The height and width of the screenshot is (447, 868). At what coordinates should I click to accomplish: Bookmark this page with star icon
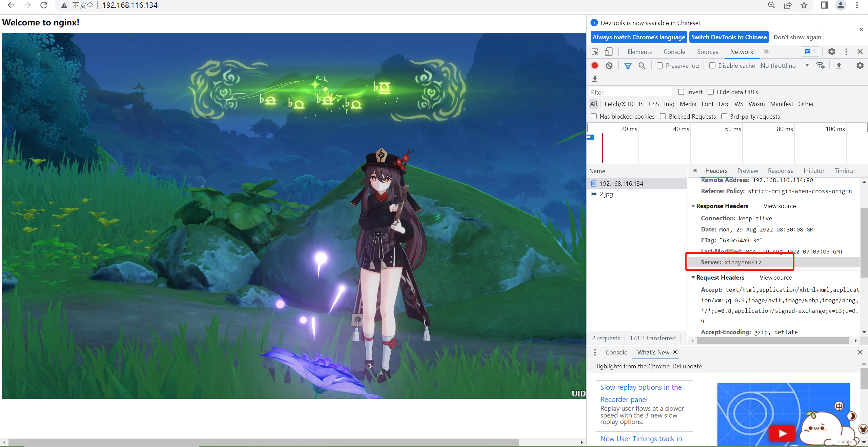(804, 5)
